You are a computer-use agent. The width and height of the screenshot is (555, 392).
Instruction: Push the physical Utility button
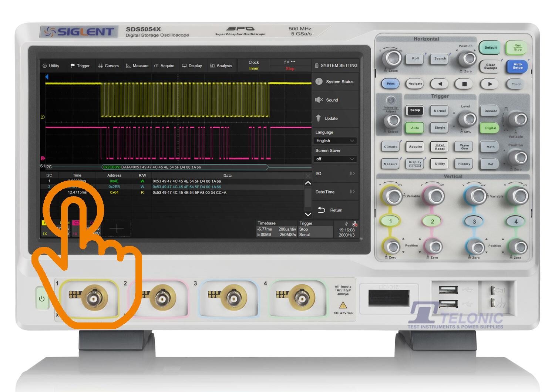[440, 163]
